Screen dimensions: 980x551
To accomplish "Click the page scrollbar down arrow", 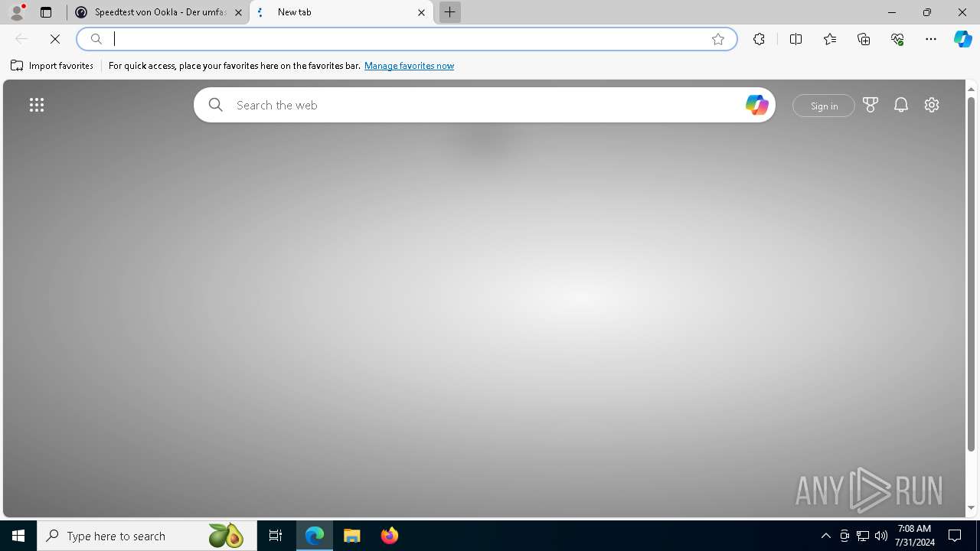I will pos(972,508).
